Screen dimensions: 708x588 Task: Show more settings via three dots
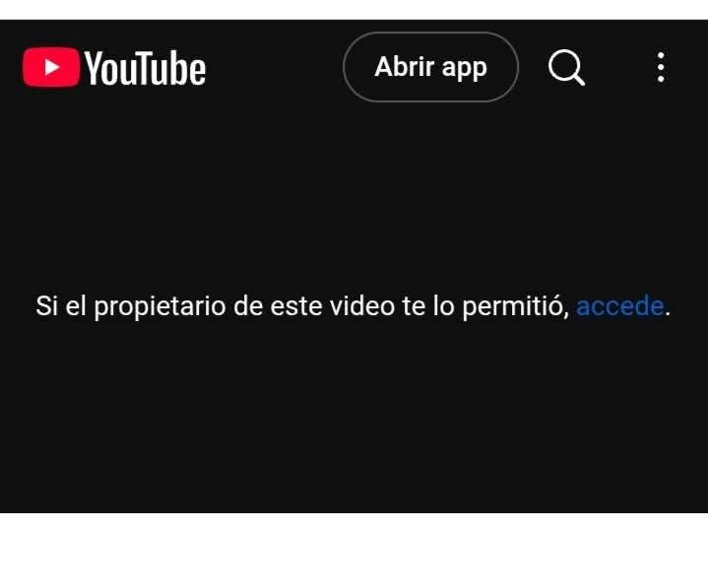point(661,67)
